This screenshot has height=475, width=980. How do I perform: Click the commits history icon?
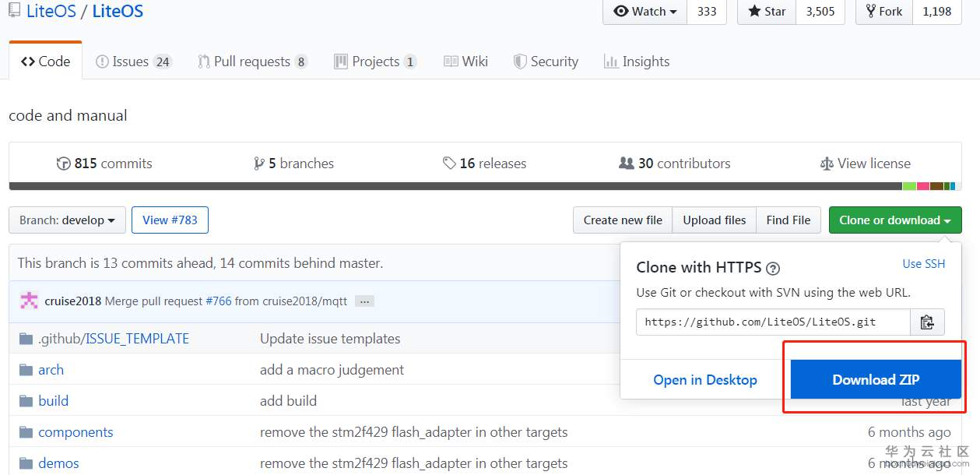click(64, 164)
